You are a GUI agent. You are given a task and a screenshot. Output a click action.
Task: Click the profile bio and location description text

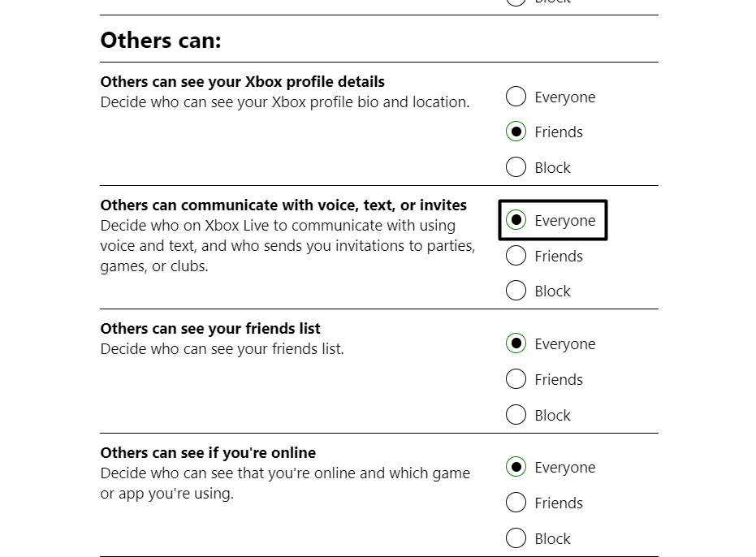click(x=284, y=102)
